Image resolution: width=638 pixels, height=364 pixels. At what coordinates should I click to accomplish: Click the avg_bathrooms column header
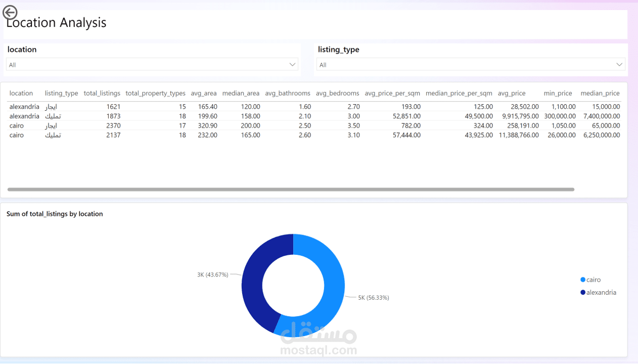pyautogui.click(x=288, y=93)
